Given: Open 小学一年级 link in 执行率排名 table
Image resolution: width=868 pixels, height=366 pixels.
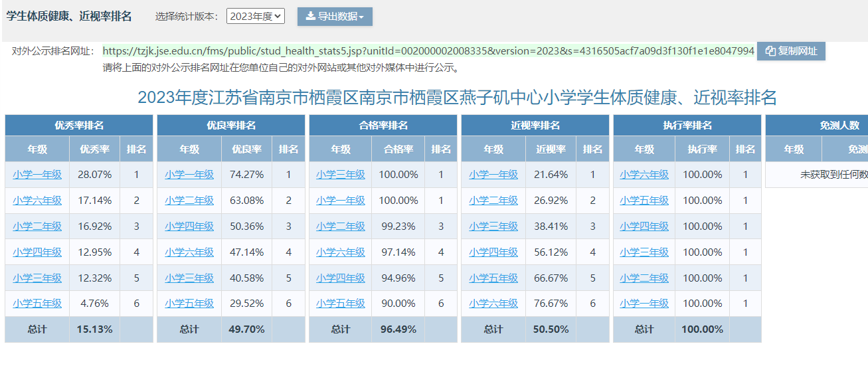Looking at the screenshot, I should coord(644,304).
